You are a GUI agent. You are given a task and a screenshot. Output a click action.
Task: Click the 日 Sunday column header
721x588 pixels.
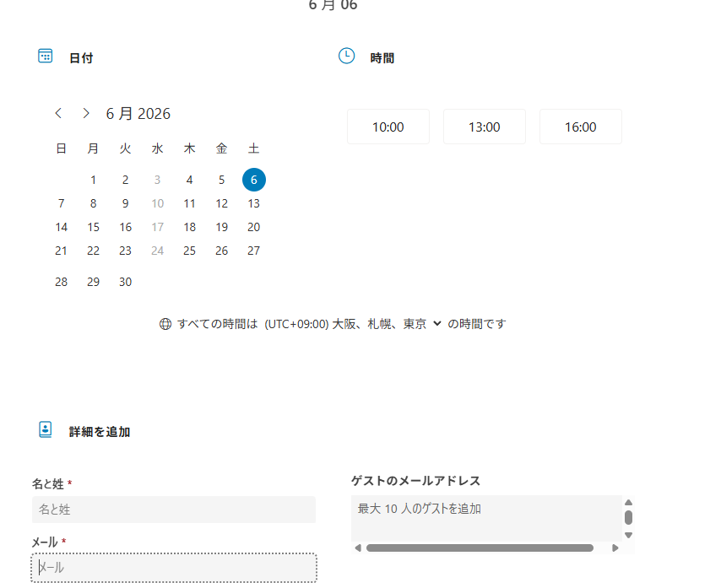pyautogui.click(x=61, y=148)
